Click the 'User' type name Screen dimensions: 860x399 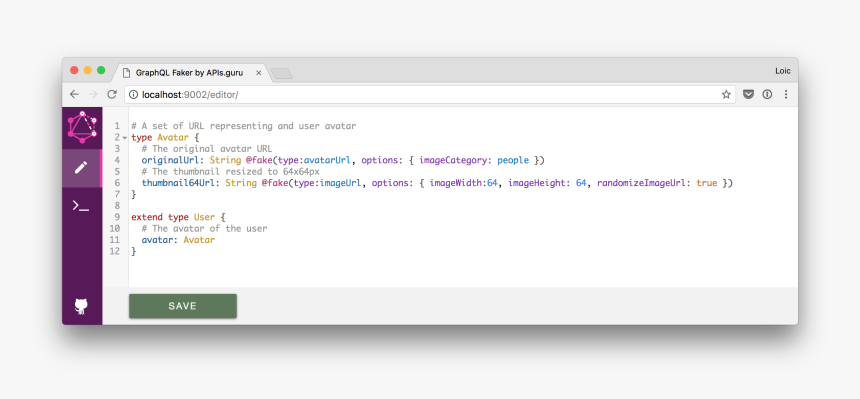204,217
